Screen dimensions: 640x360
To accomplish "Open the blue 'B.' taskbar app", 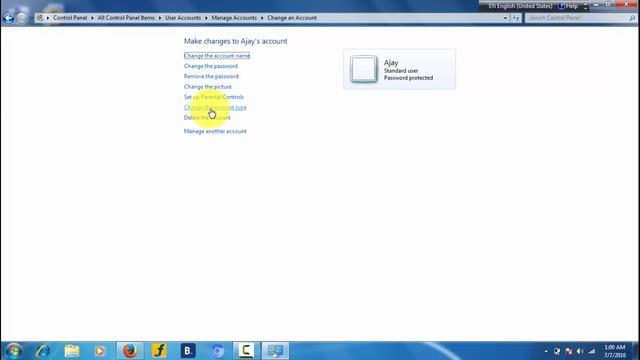I will 188,351.
